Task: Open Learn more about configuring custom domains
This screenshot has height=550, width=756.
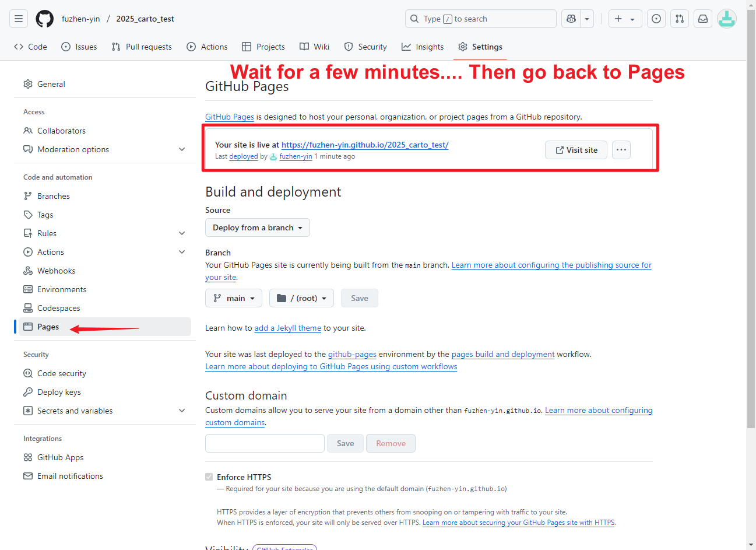Action: click(599, 410)
